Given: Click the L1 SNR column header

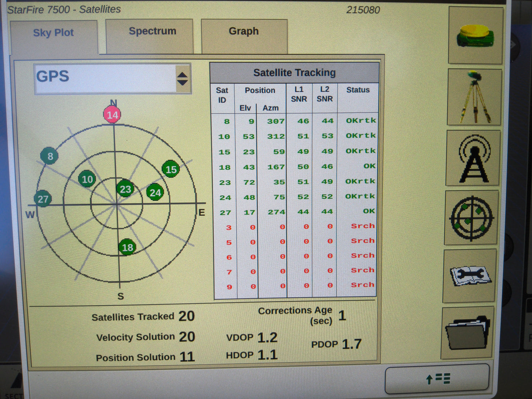Looking at the screenshot, I should click(299, 94).
